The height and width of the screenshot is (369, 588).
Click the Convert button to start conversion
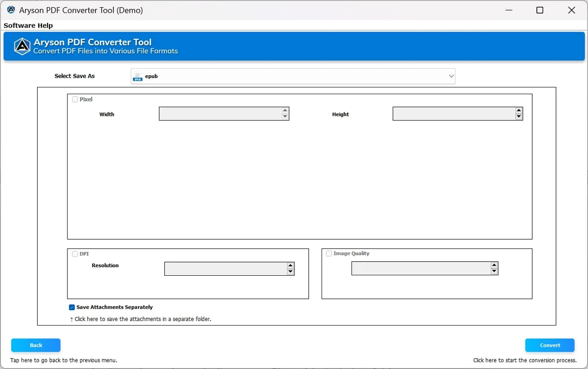(550, 345)
